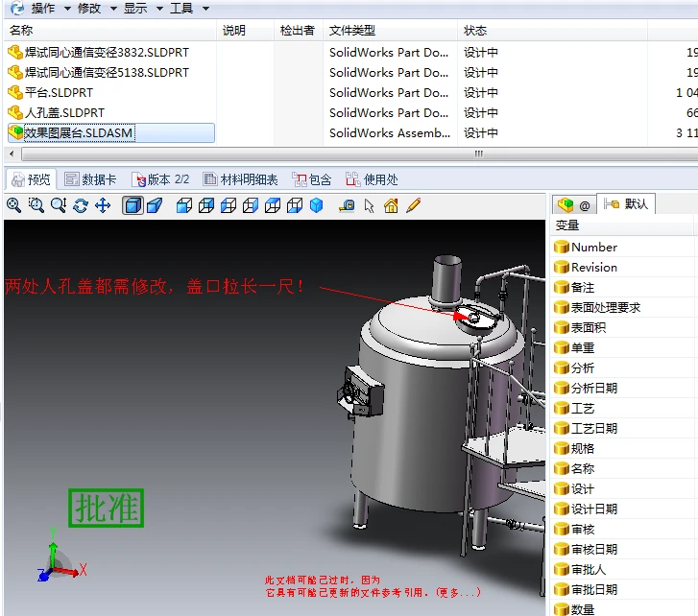Select file 焊试同心通信变径5138.SLDPRT

point(107,73)
